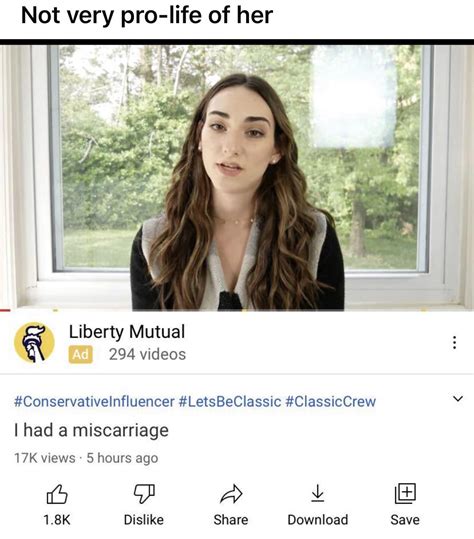Click the thumbs up like icon

click(57, 494)
